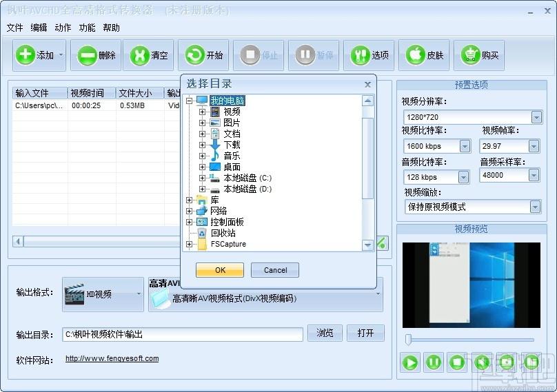This screenshot has height=392, width=557.
Task: Open the fenqyesoft.com website link
Action: 112,359
